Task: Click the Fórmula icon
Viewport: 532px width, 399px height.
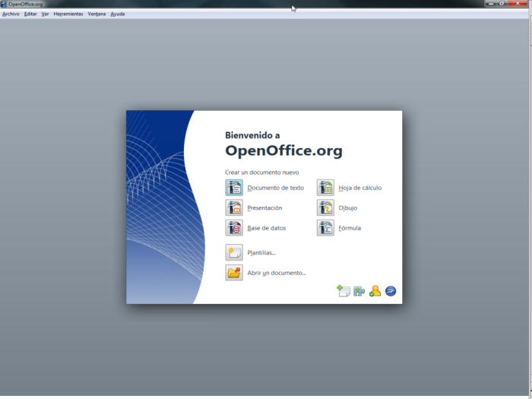Action: click(325, 228)
